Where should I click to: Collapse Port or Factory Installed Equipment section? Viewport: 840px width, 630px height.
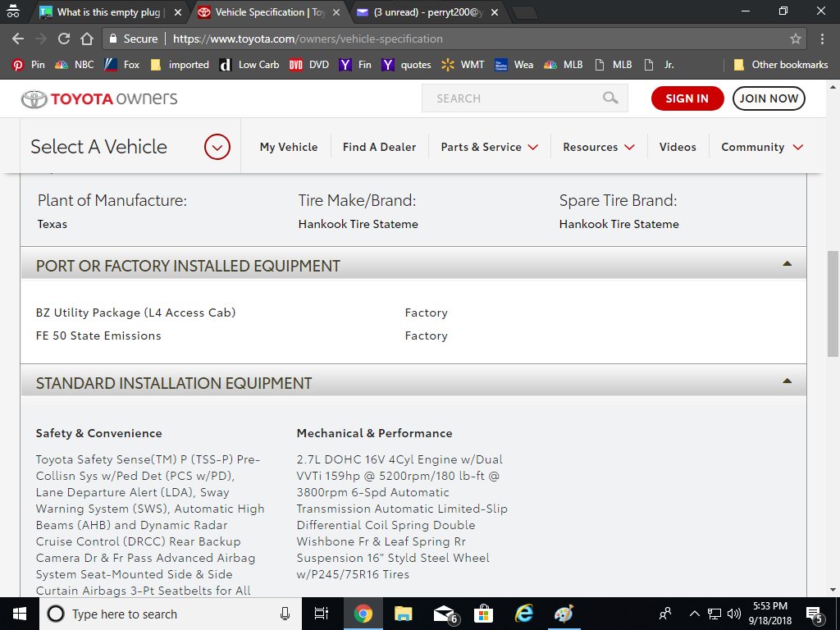(x=787, y=263)
